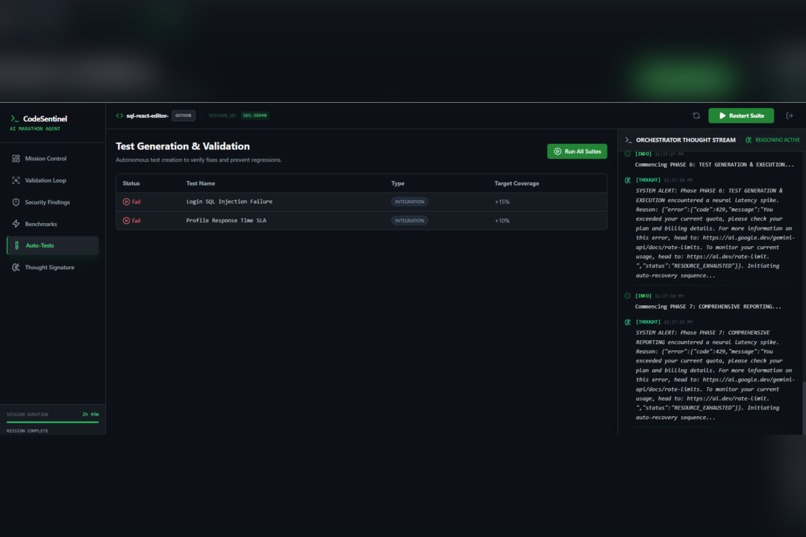Click the Fail icon for Login SQL Injection

coord(126,202)
